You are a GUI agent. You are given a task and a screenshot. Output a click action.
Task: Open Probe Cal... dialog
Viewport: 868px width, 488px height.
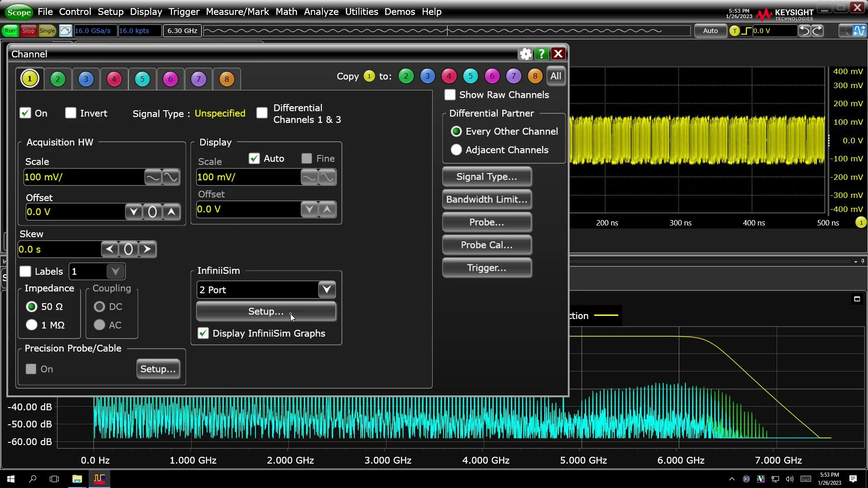(x=487, y=245)
